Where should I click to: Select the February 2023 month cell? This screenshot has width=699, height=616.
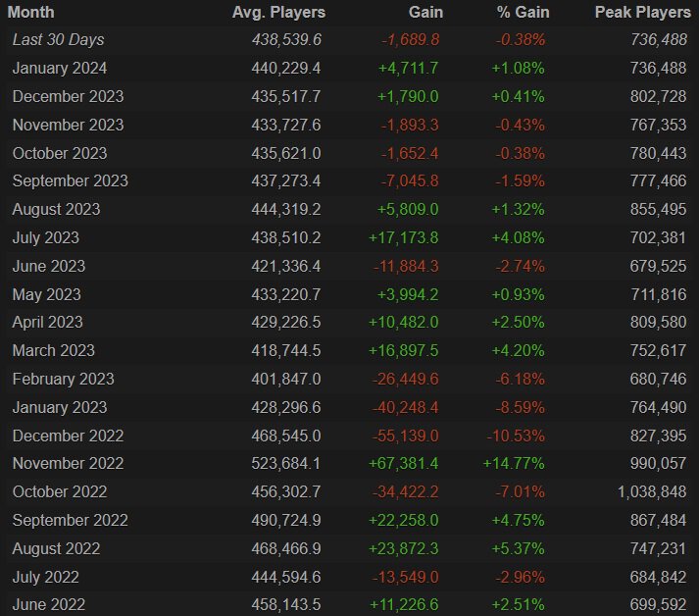pos(64,380)
